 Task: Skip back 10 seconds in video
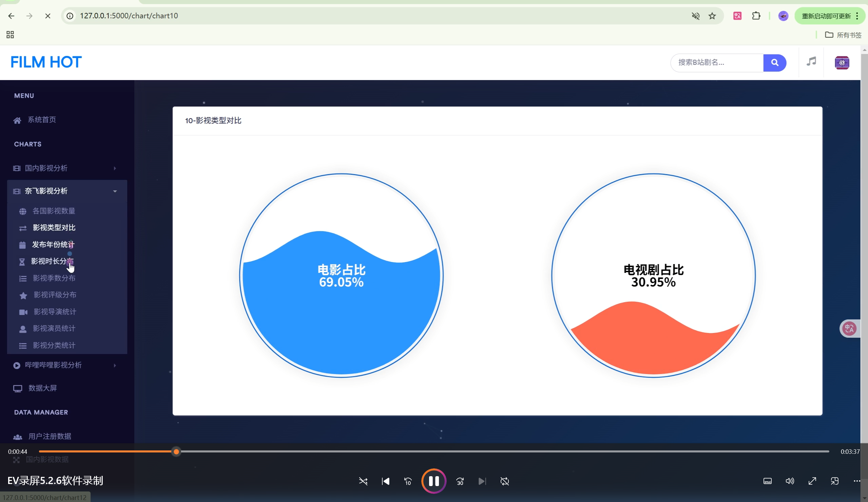coord(408,481)
